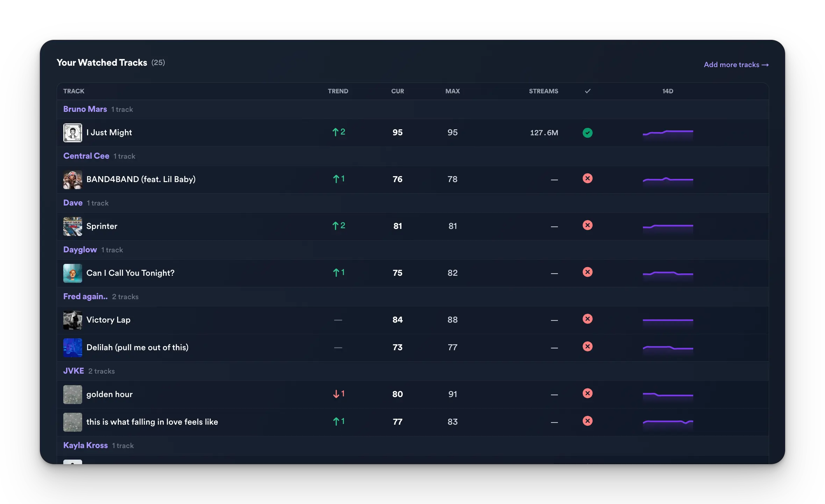Collapse the JVKE section with 2 tracks
This screenshot has height=504, width=825.
click(x=73, y=371)
